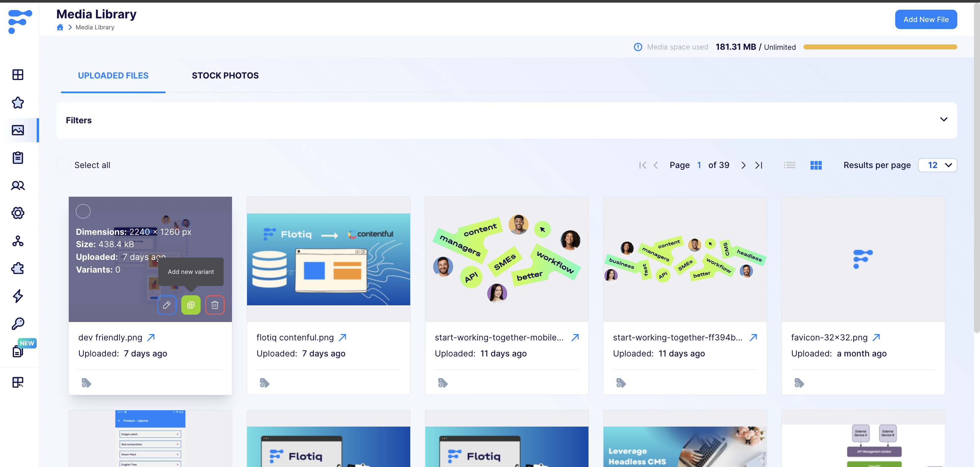Click the page vertical scrollbar

click(x=977, y=167)
